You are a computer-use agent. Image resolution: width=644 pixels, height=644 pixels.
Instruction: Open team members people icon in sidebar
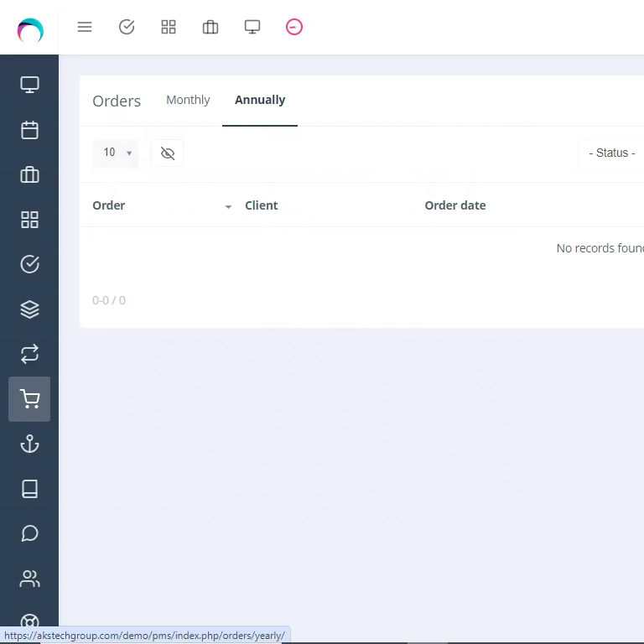[29, 579]
